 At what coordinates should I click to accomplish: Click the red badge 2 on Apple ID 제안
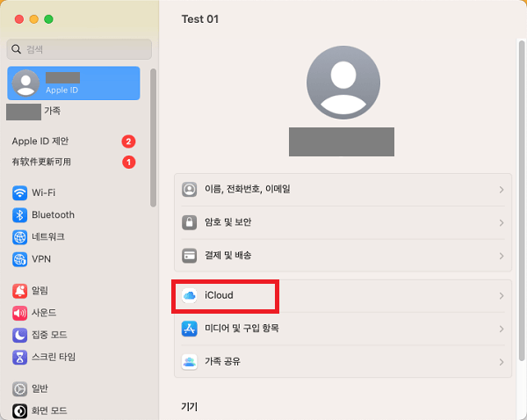tap(128, 141)
